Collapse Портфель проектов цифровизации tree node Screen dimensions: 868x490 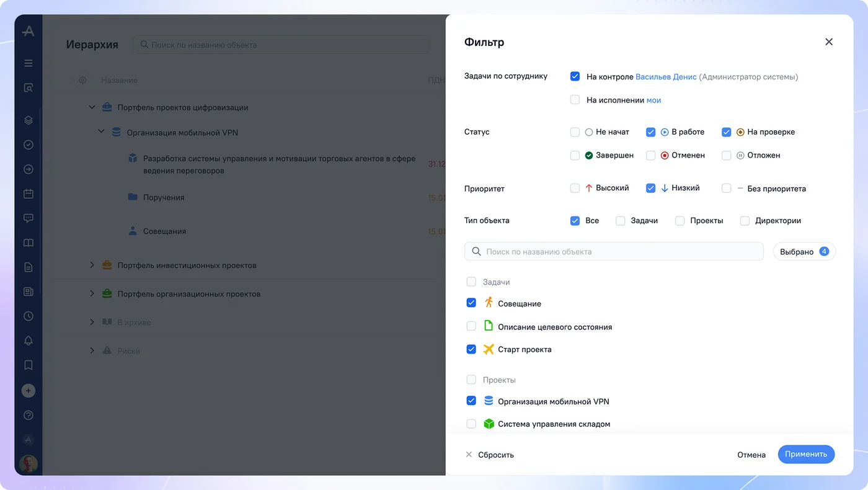pos(92,107)
